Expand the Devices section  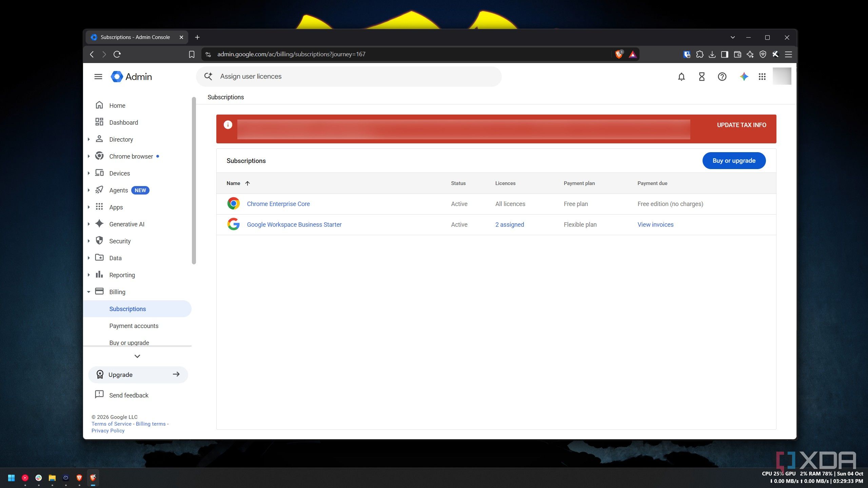89,173
